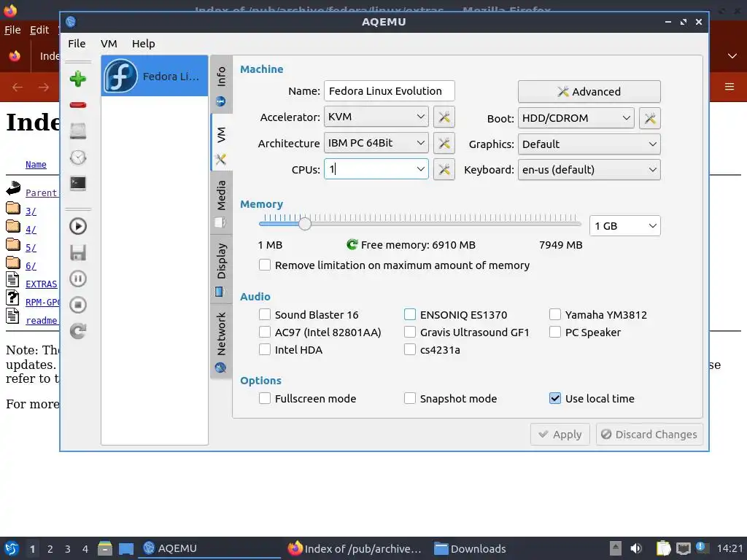Click the floppy save VM state icon

77,252
